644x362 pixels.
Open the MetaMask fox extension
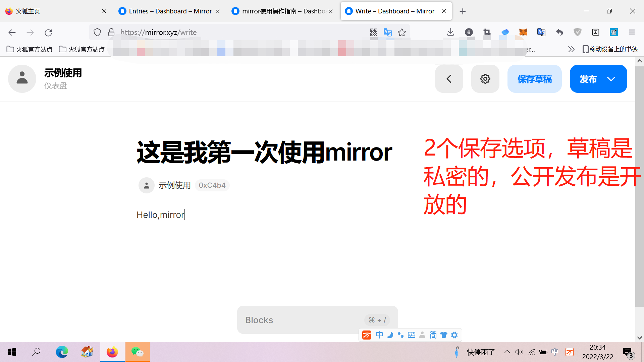tap(523, 32)
